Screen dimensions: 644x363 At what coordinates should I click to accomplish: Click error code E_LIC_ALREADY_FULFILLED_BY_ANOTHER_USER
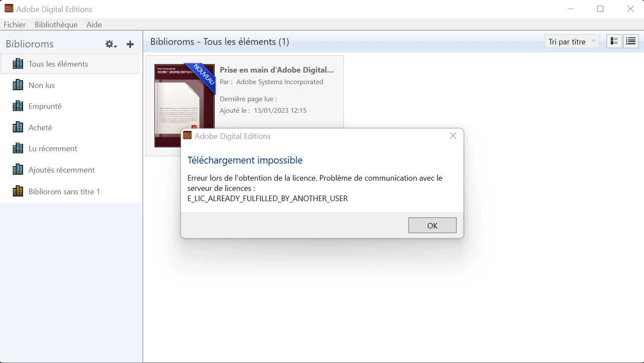click(268, 199)
